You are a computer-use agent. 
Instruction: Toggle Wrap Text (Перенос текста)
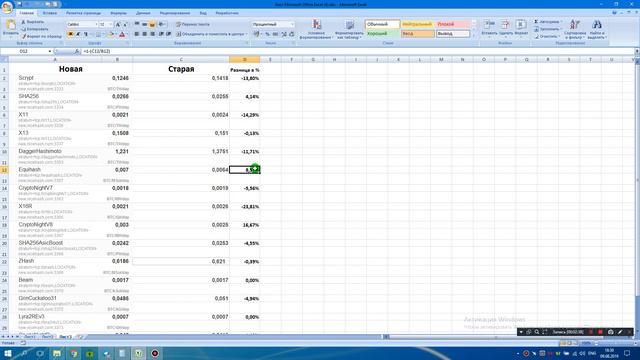(x=193, y=24)
